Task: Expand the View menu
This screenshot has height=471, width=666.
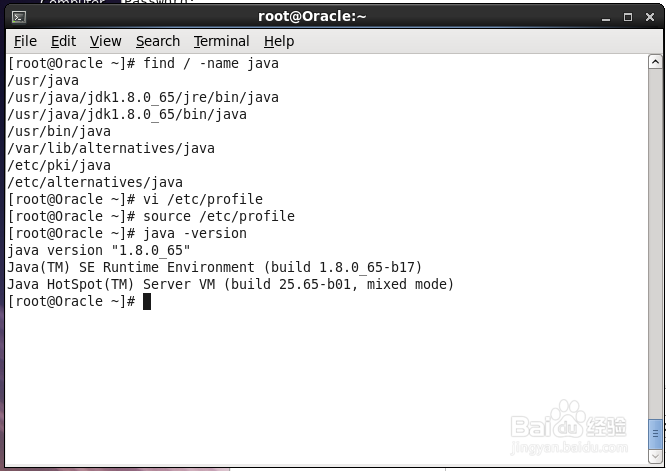Action: point(105,41)
